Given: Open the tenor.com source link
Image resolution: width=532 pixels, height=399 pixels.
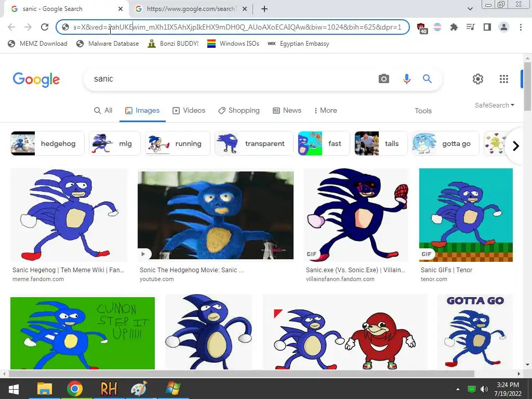Looking at the screenshot, I should pyautogui.click(x=434, y=279).
